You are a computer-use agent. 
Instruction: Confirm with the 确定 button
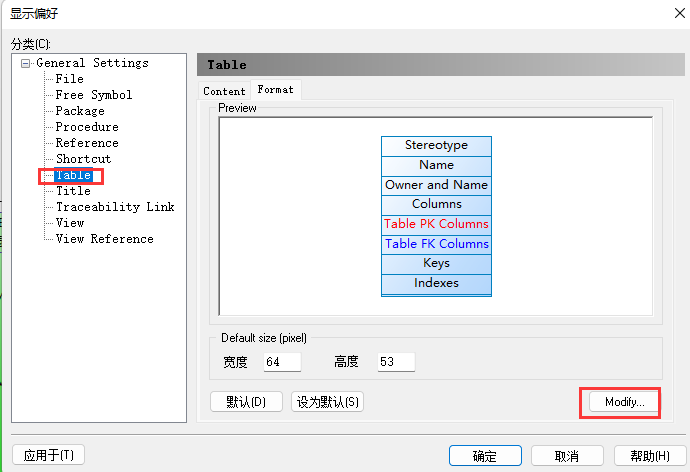(485, 456)
